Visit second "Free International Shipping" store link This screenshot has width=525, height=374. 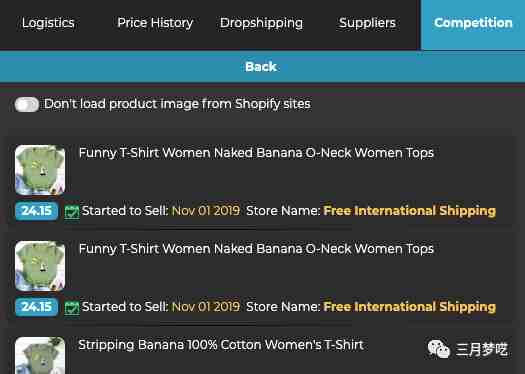[409, 307]
